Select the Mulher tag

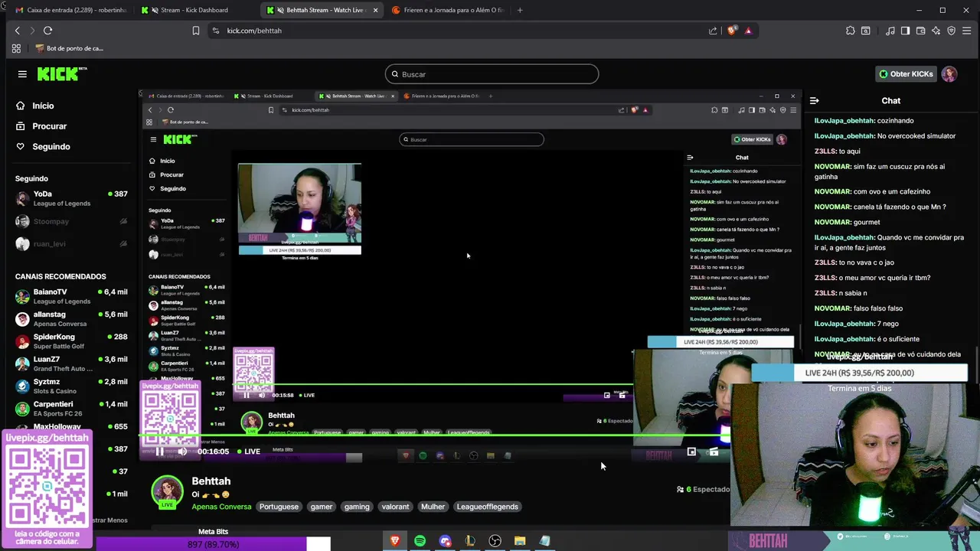click(x=433, y=507)
